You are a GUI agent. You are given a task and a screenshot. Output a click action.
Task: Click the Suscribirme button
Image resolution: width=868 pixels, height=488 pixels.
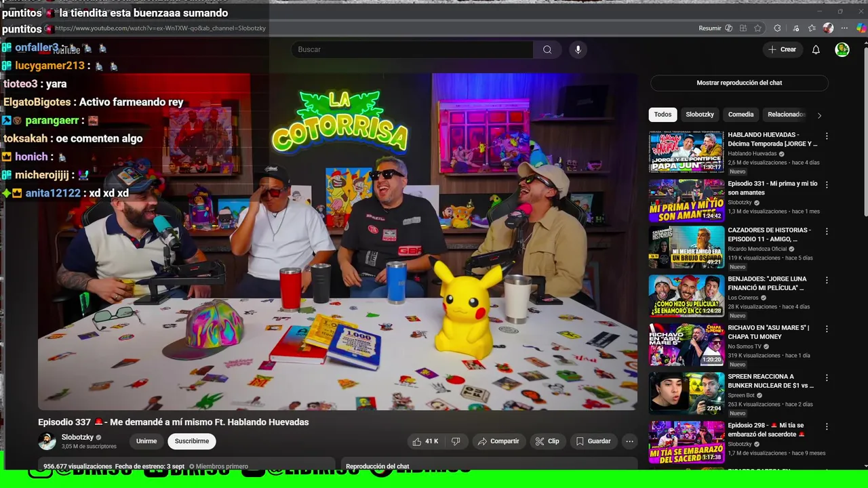click(192, 441)
